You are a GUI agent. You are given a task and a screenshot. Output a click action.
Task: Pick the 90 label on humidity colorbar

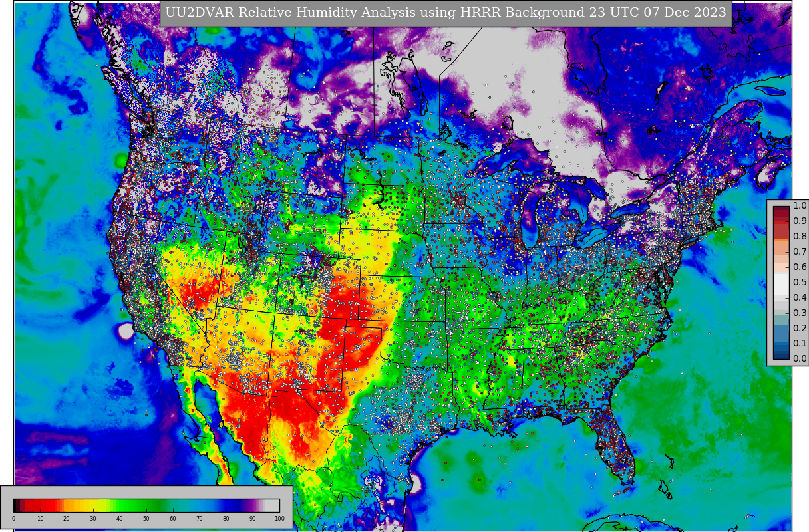pyautogui.click(x=253, y=519)
